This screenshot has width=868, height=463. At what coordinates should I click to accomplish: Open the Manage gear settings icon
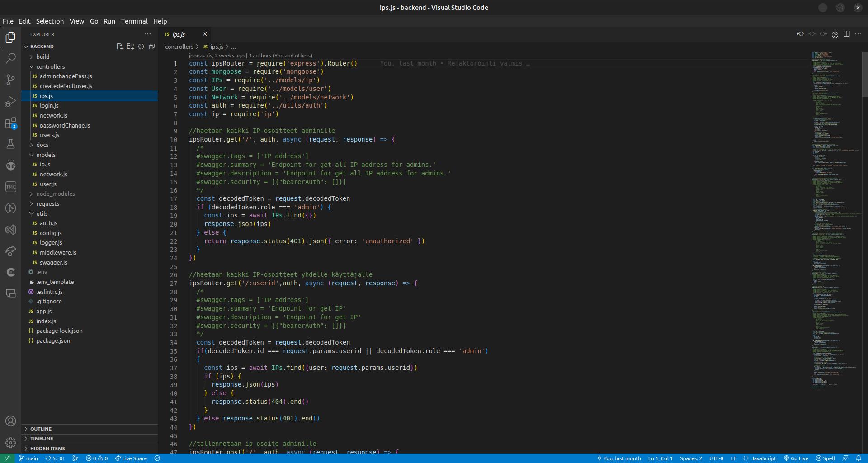[x=10, y=442]
